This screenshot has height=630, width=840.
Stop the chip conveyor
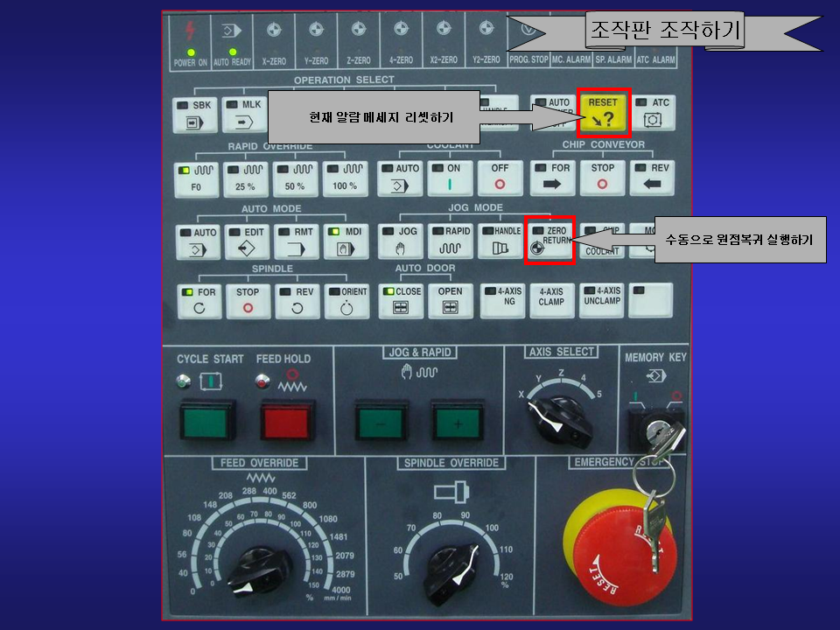tap(603, 178)
